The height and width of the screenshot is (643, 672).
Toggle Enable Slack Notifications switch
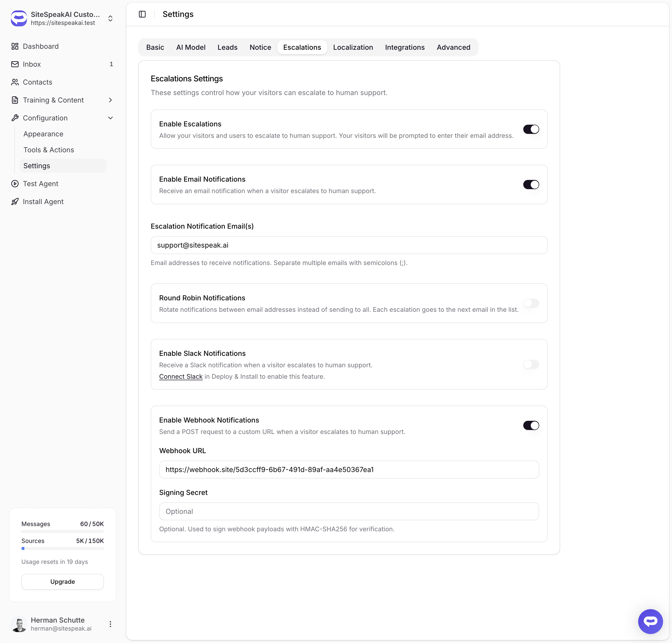pos(531,364)
